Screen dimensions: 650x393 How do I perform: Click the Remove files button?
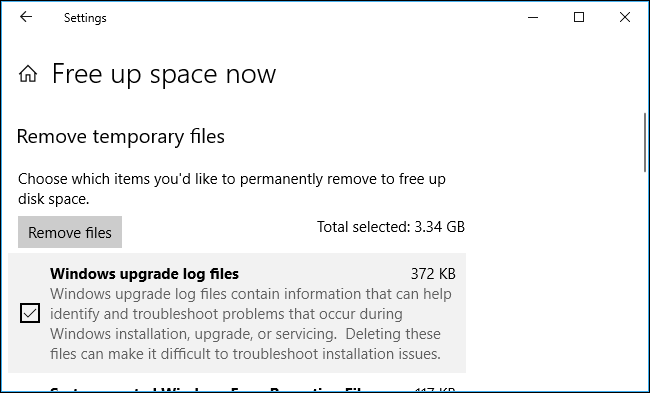(x=70, y=232)
